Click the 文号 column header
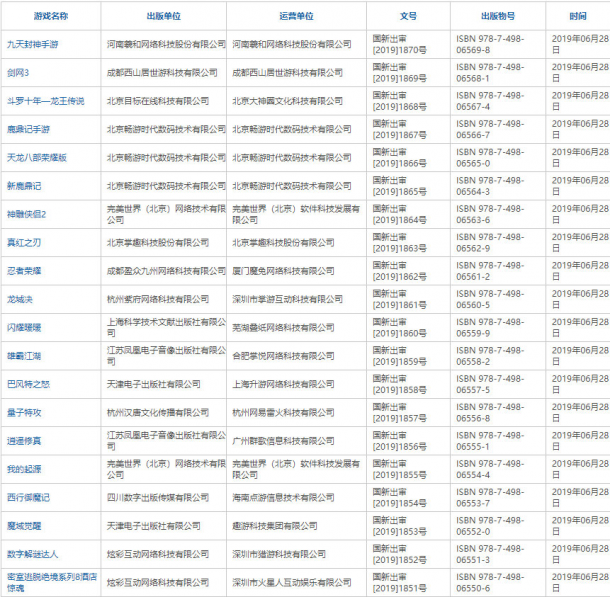The height and width of the screenshot is (597, 610). coord(408,16)
